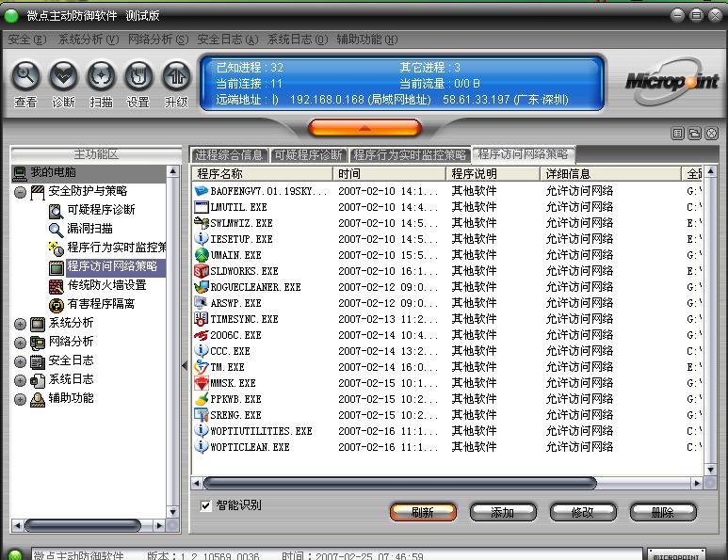This screenshot has height=560, width=728.
Task: Open the 辅助功能(H) menu
Action: coord(367,40)
